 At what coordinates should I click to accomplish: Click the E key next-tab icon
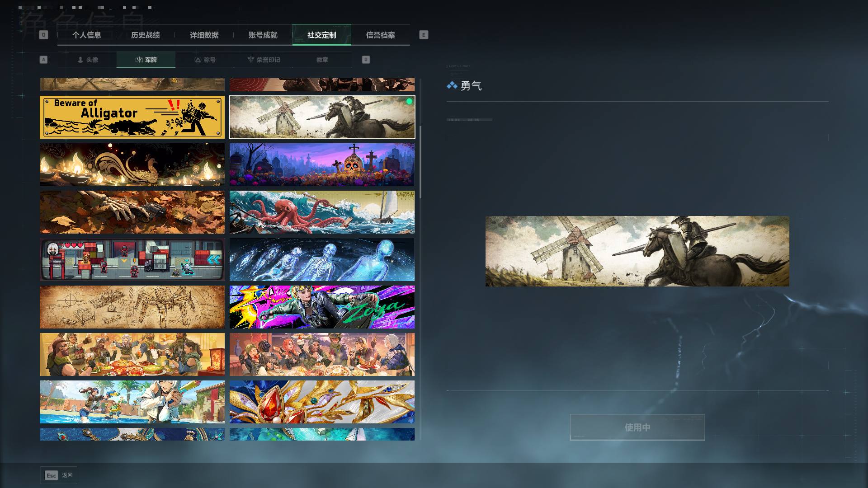coord(424,35)
